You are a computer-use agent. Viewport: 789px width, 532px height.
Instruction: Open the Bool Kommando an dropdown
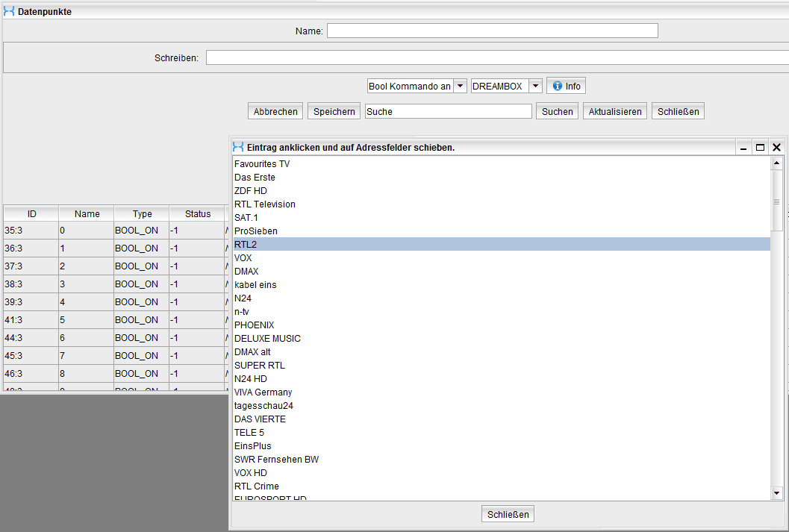pos(461,86)
